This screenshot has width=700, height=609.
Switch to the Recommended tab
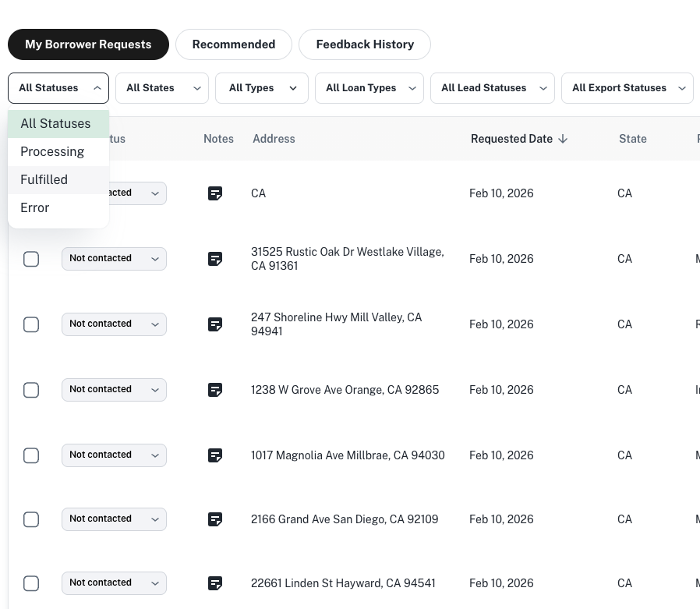[233, 44]
